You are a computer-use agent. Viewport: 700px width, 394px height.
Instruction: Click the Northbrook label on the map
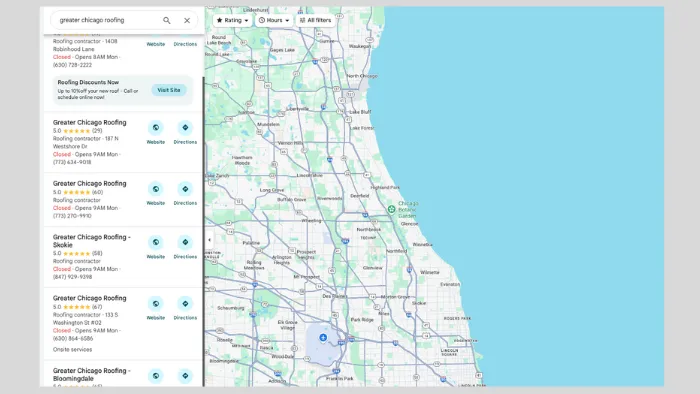[x=369, y=229]
